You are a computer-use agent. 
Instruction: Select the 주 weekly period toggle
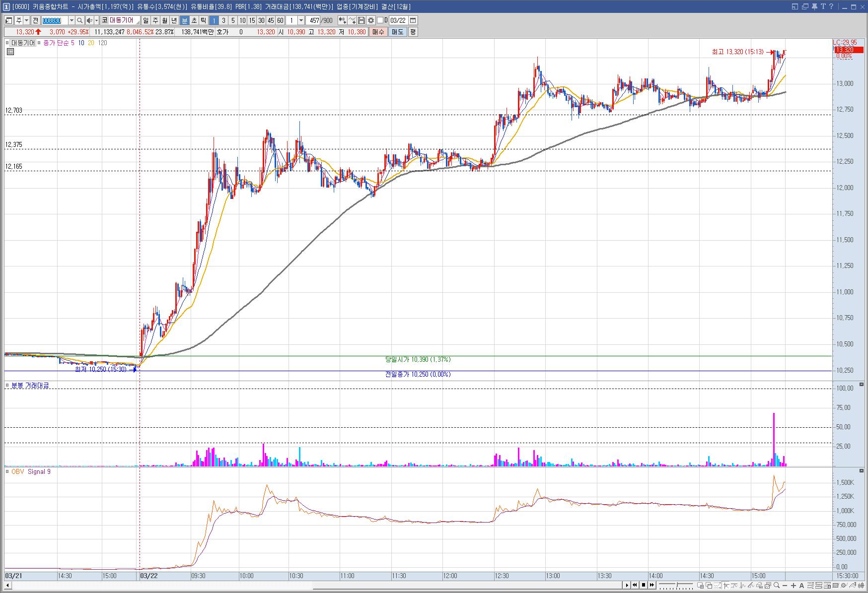(x=155, y=20)
